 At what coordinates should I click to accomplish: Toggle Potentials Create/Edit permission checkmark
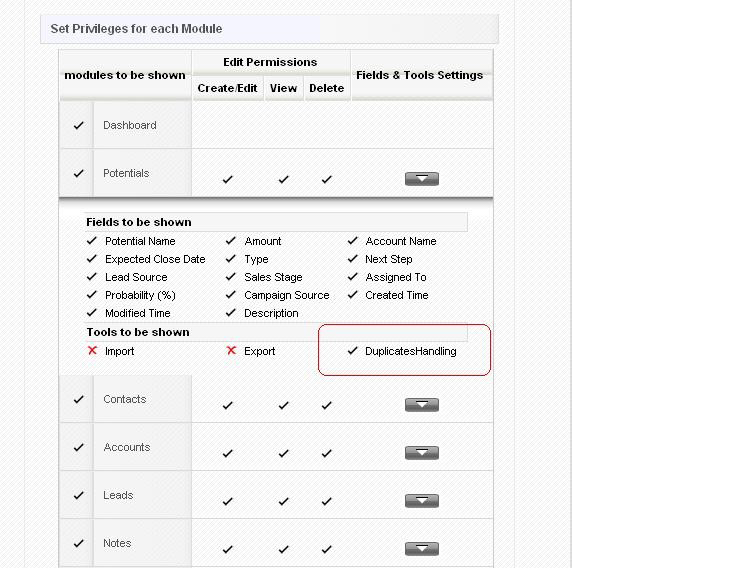click(228, 180)
